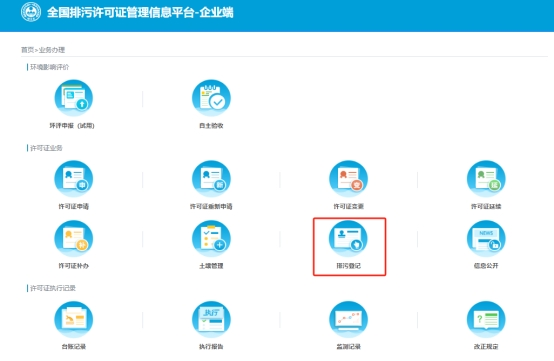Click the 执行报告 label text
This screenshot has height=361, width=554.
tap(211, 347)
